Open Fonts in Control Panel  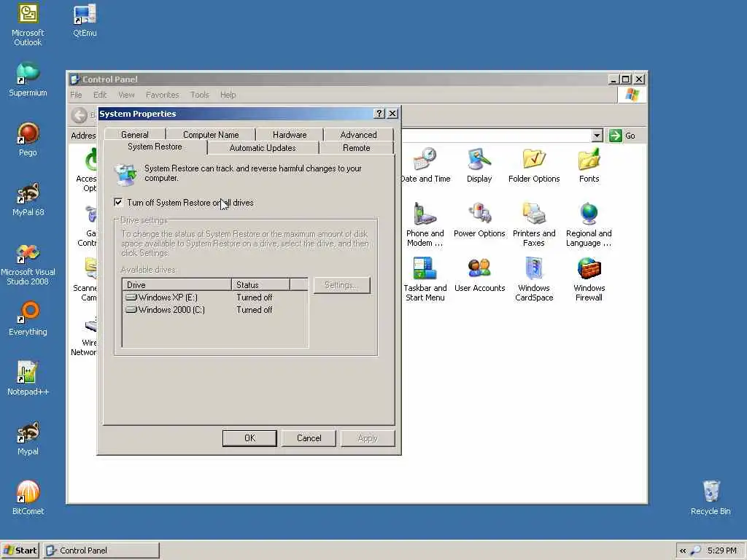(589, 166)
